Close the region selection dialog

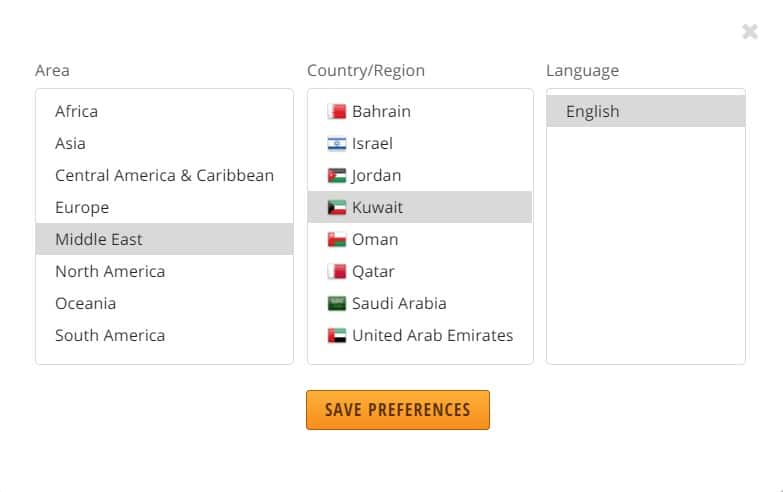coord(750,31)
